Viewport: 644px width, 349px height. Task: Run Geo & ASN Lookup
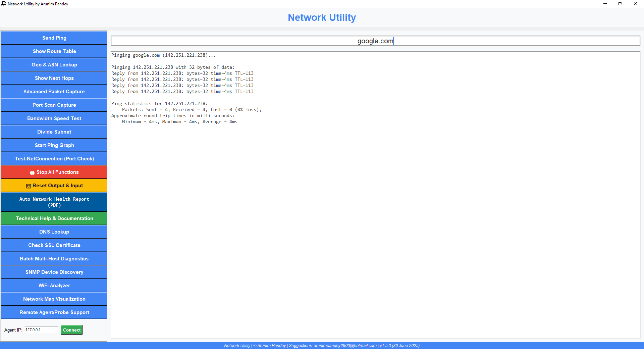pos(54,65)
